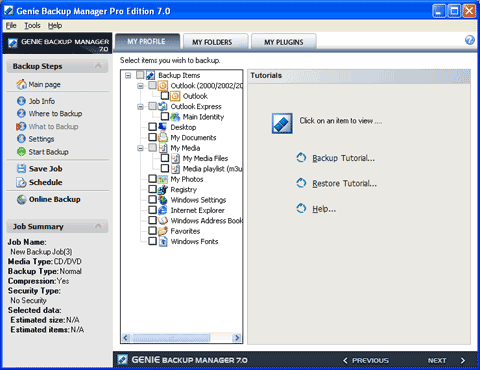Select the Favorites checkbox
Screen dimensions: 480x370
pyautogui.click(x=152, y=230)
